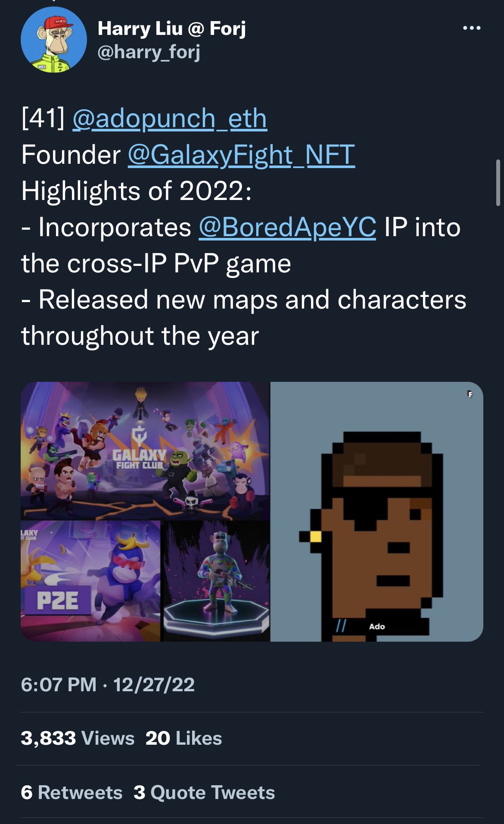Open the P2E banana gorilla image

point(90,581)
